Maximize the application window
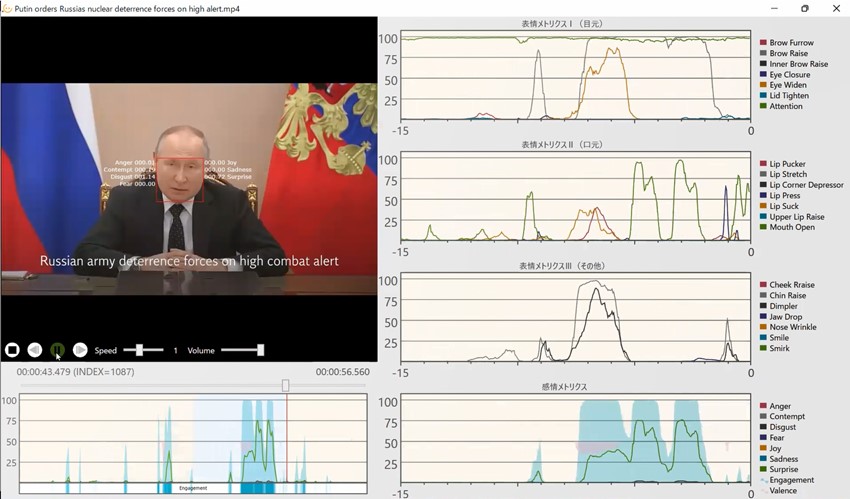 tap(805, 9)
